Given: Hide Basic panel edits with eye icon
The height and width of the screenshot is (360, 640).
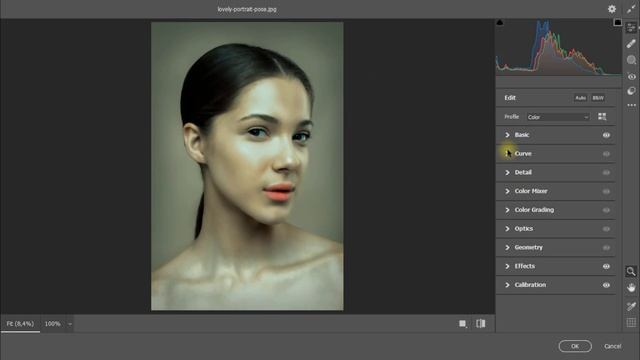Looking at the screenshot, I should coord(606,135).
